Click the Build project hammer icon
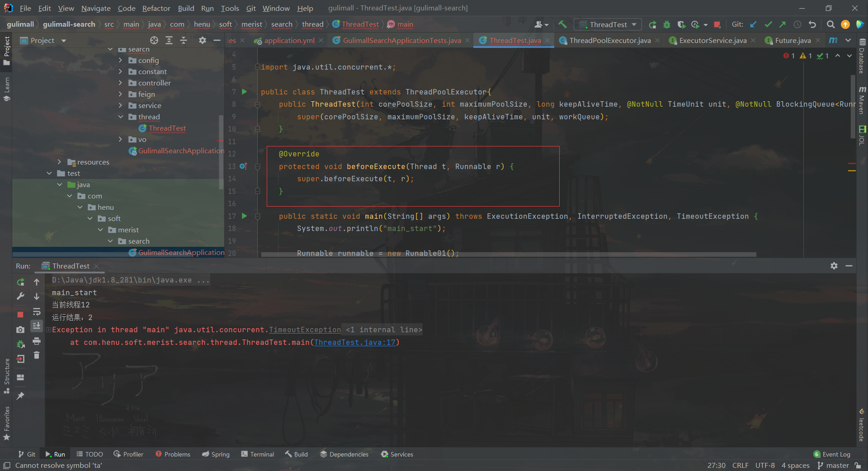Screen dimensions: 868x471 [562, 24]
